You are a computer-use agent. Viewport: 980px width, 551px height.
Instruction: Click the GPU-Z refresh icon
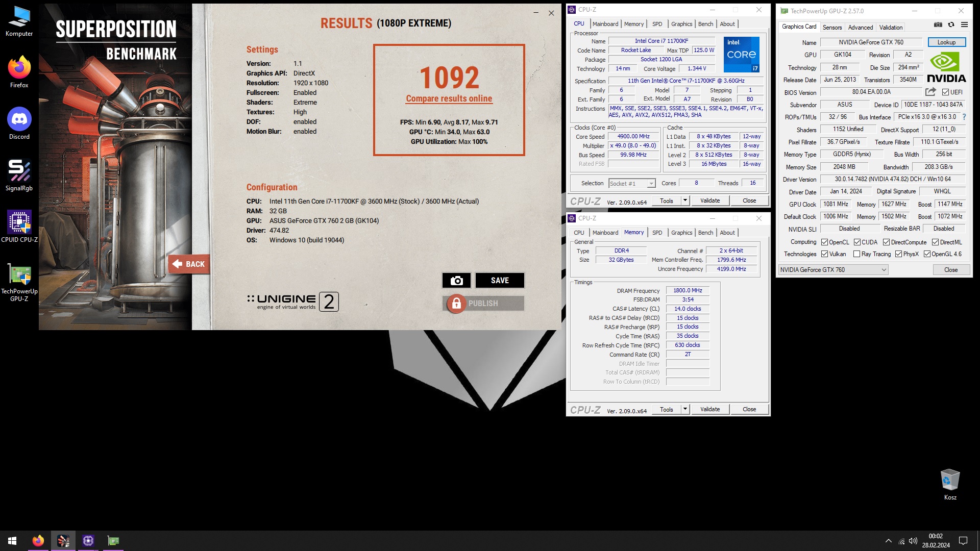pyautogui.click(x=951, y=24)
